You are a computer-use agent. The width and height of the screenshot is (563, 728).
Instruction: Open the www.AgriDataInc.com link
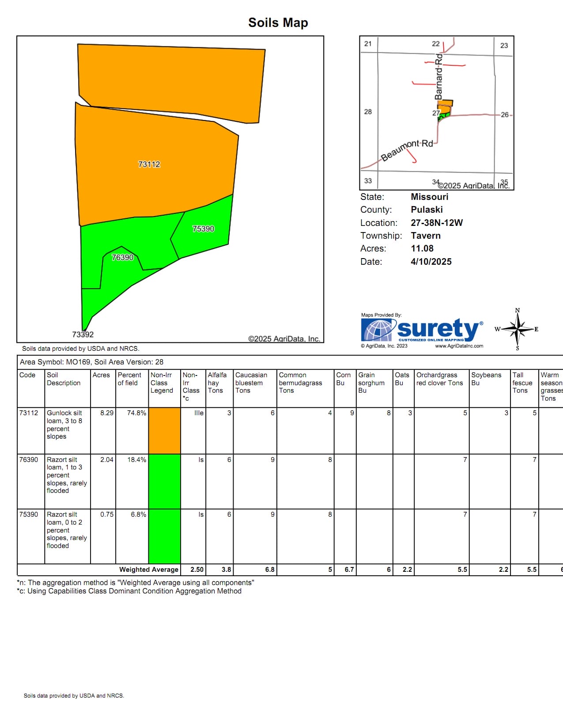459,346
